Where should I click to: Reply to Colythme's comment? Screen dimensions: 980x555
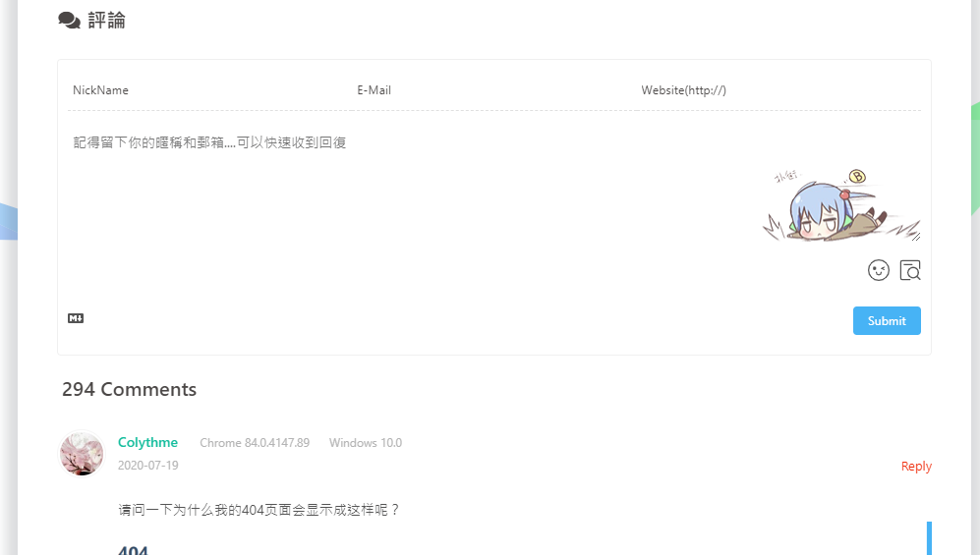(x=915, y=467)
